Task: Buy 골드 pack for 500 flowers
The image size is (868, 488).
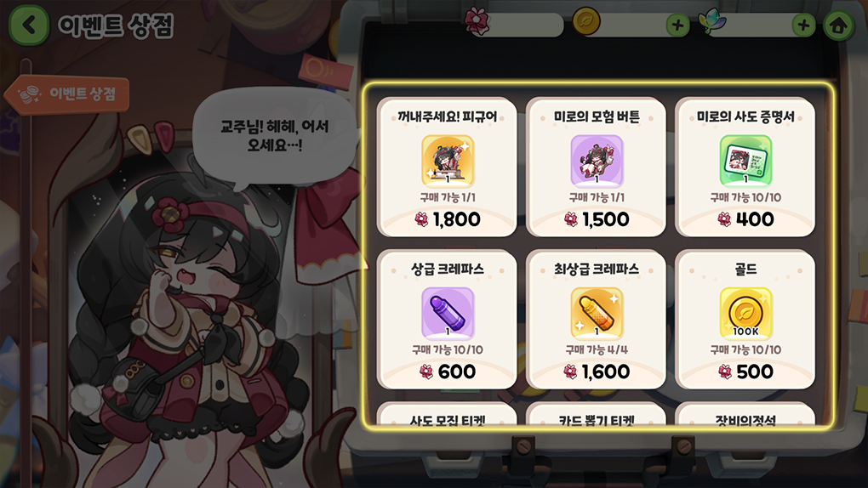Action: (745, 372)
